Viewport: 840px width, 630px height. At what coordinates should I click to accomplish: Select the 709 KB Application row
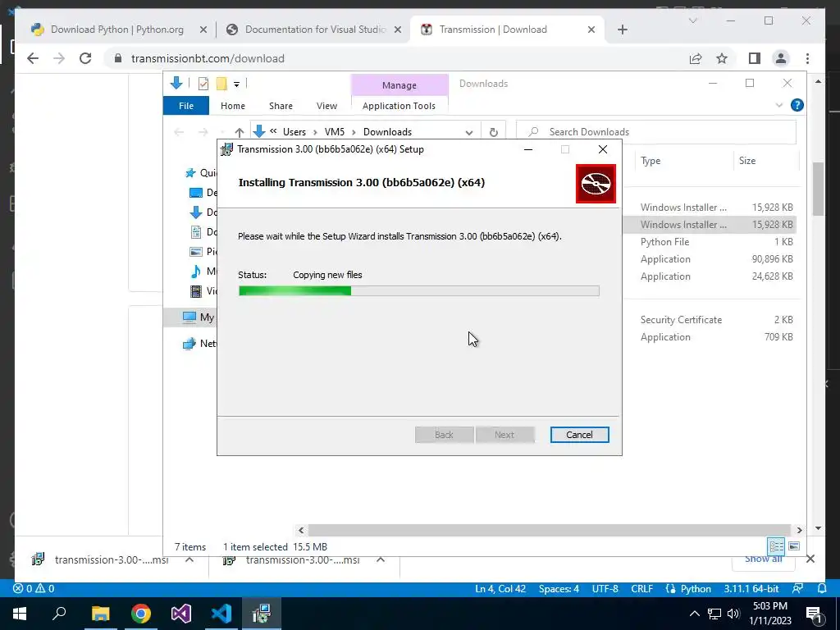[x=710, y=337]
